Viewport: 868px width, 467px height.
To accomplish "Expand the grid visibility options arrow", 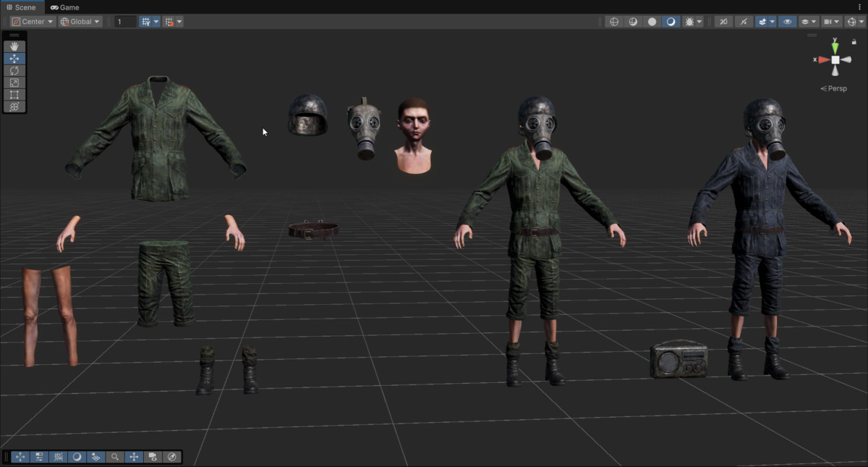I will (156, 22).
